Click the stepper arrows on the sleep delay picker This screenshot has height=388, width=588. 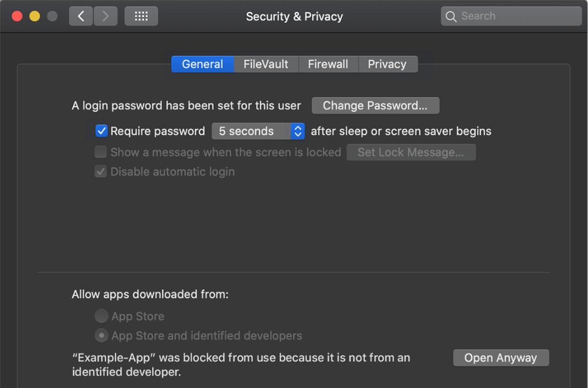click(297, 131)
